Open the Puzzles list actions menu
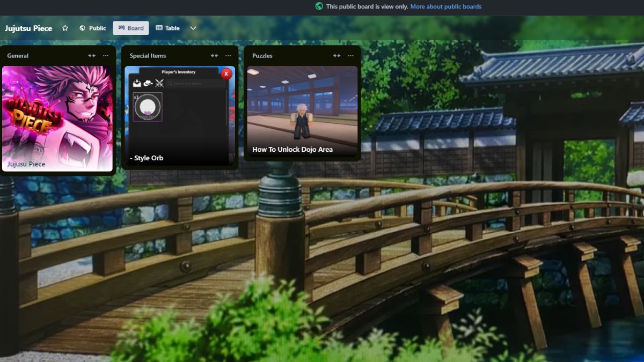The height and width of the screenshot is (362, 644). (350, 56)
